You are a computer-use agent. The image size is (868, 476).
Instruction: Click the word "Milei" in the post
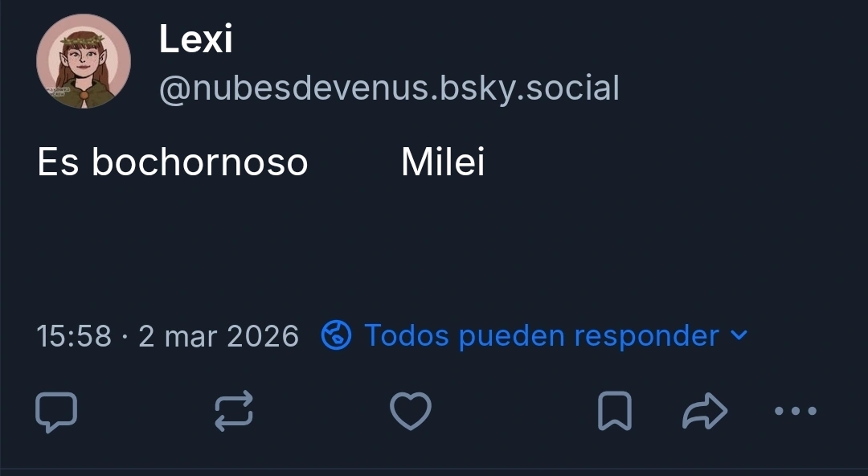443,162
